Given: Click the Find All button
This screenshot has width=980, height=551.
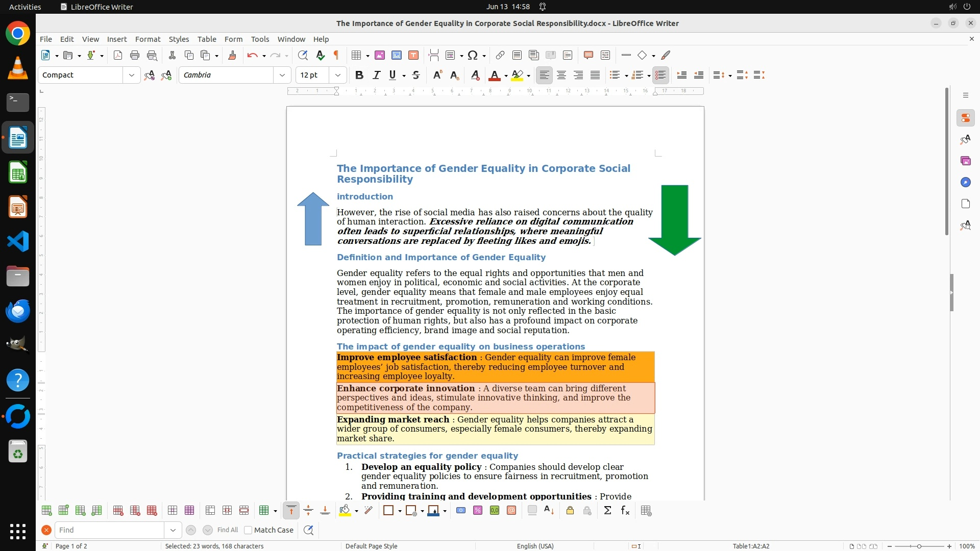Looking at the screenshot, I should pyautogui.click(x=227, y=530).
